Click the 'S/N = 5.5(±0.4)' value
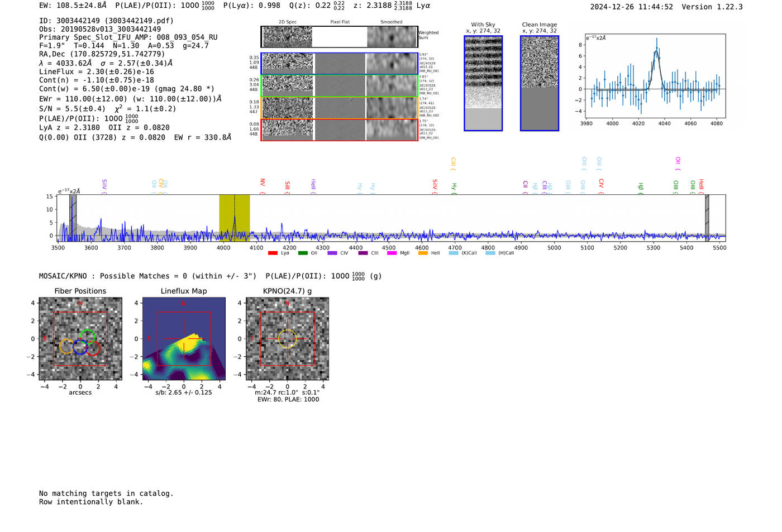The image size is (782, 532). pyautogui.click(x=72, y=109)
